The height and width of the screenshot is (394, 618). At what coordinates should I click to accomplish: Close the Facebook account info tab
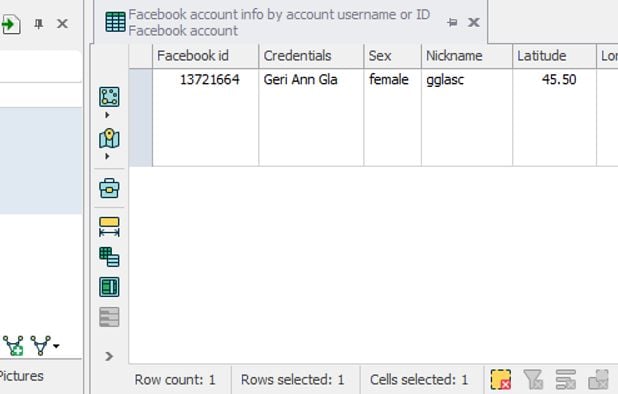(x=474, y=22)
